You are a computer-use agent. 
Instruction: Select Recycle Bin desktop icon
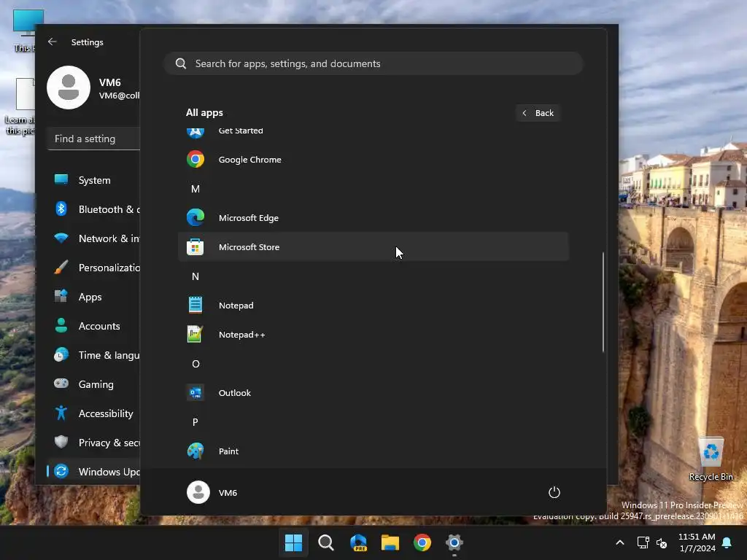point(711,458)
